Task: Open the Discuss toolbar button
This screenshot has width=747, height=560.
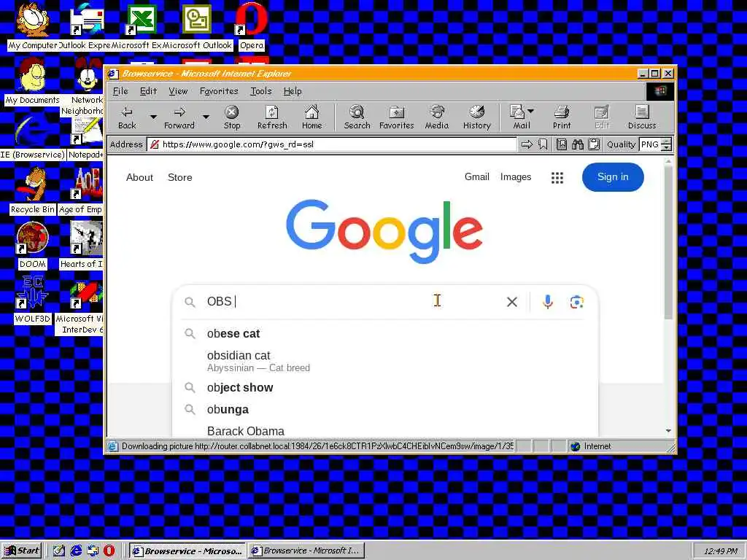Action: (642, 117)
